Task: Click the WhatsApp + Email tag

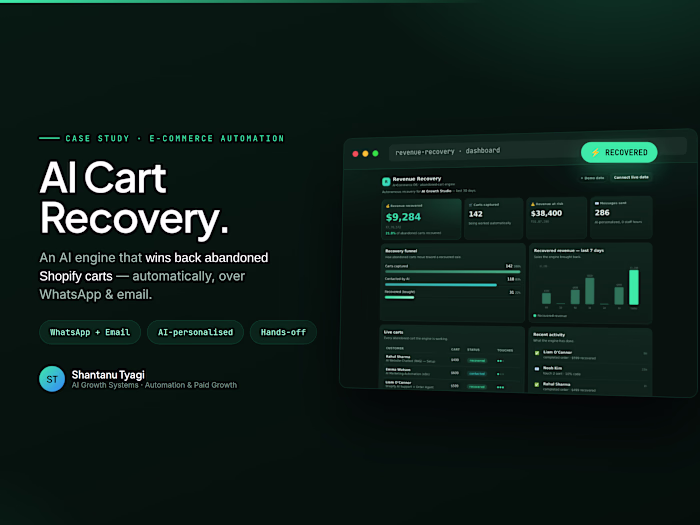Action: [x=90, y=332]
